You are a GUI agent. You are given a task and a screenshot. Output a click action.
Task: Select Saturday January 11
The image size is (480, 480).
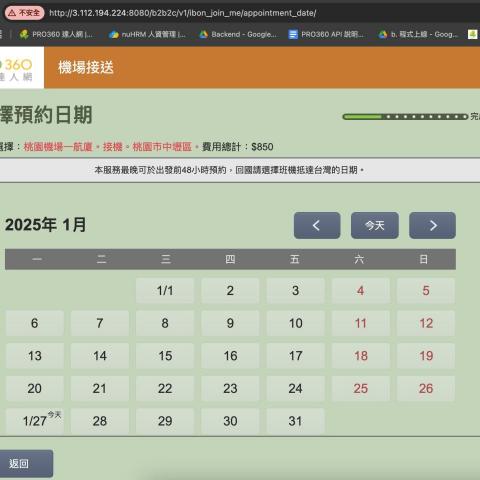coord(361,323)
